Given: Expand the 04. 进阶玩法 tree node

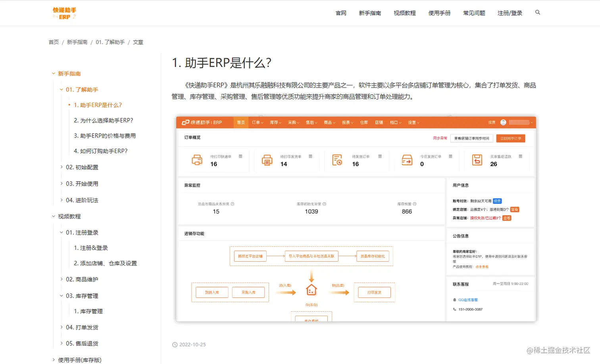Looking at the screenshot, I should [62, 200].
